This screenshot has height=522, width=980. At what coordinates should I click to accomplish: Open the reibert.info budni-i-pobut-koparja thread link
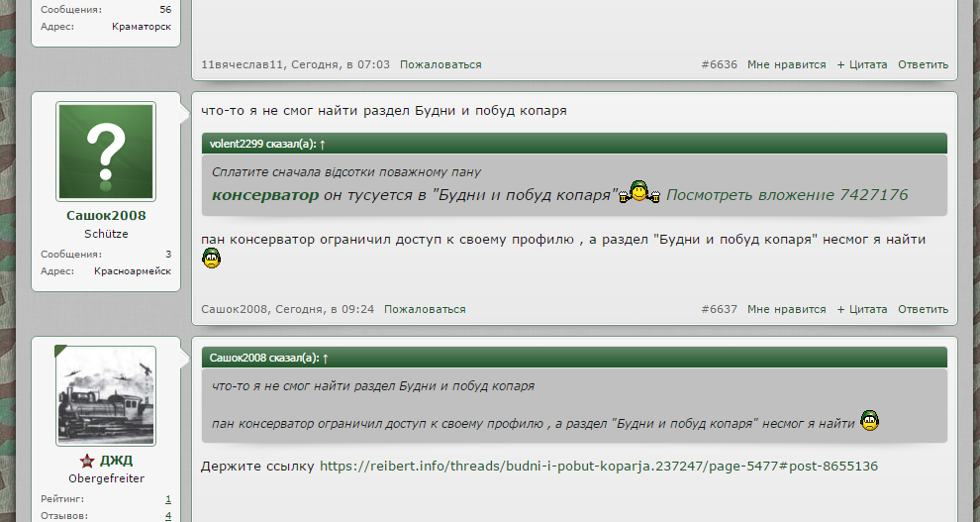click(599, 467)
